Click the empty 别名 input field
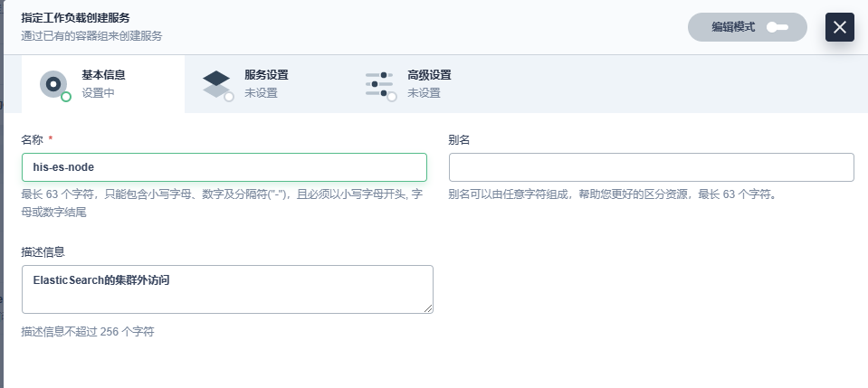The image size is (868, 388). [651, 167]
